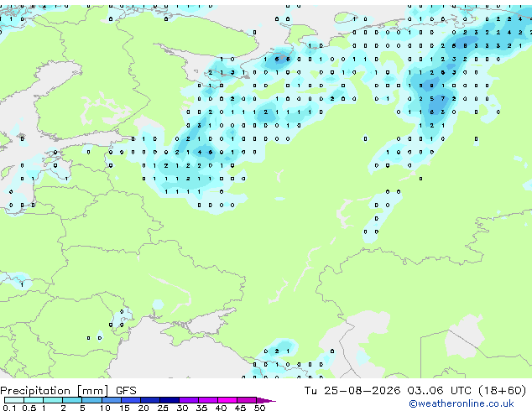Click the legend value label '0.5'

point(29,408)
